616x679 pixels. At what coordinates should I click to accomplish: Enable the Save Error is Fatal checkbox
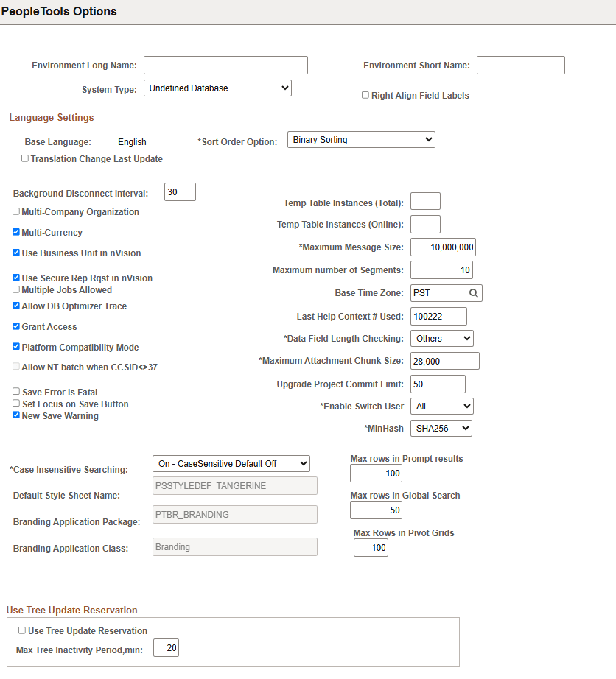click(x=15, y=392)
